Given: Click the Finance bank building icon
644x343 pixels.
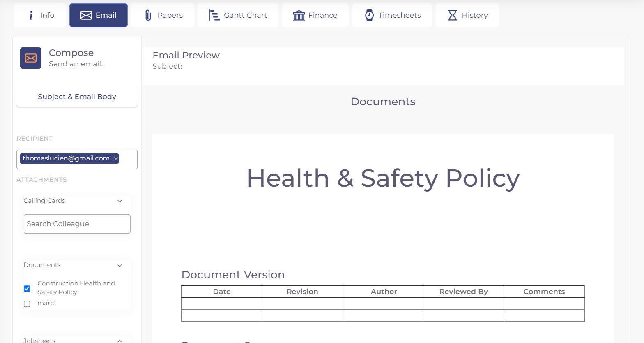Looking at the screenshot, I should (299, 15).
